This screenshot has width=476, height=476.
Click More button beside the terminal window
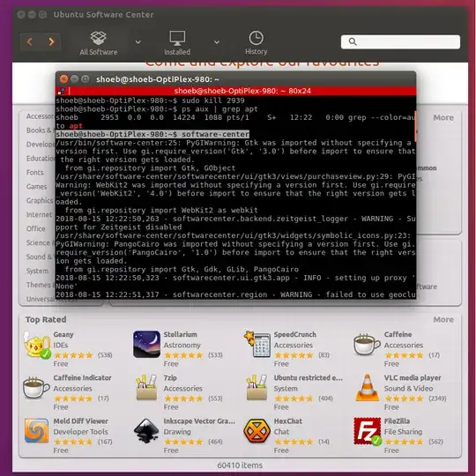(x=443, y=117)
